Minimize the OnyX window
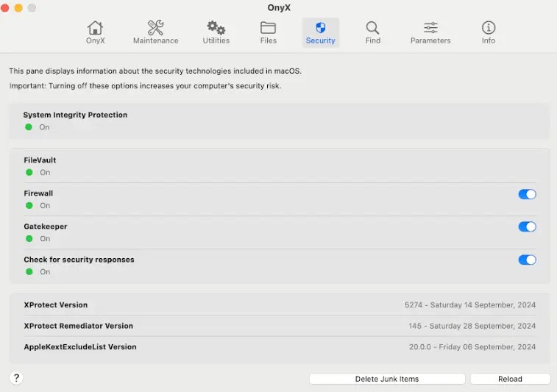The height and width of the screenshot is (392, 557). [x=18, y=8]
